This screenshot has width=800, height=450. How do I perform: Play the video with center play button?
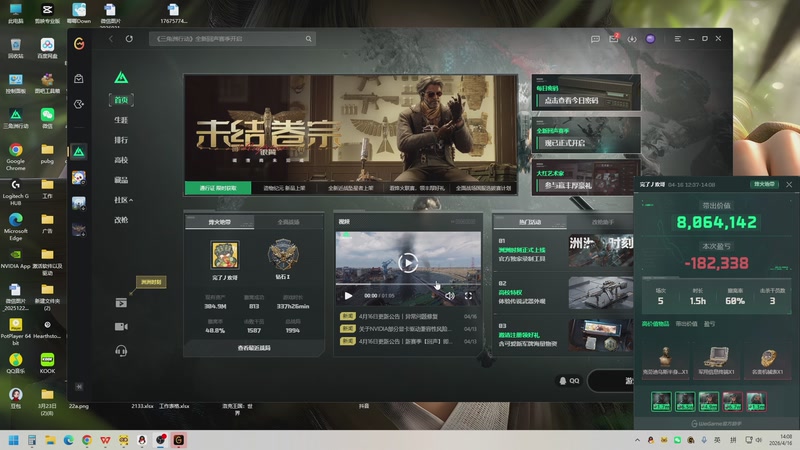coord(408,263)
